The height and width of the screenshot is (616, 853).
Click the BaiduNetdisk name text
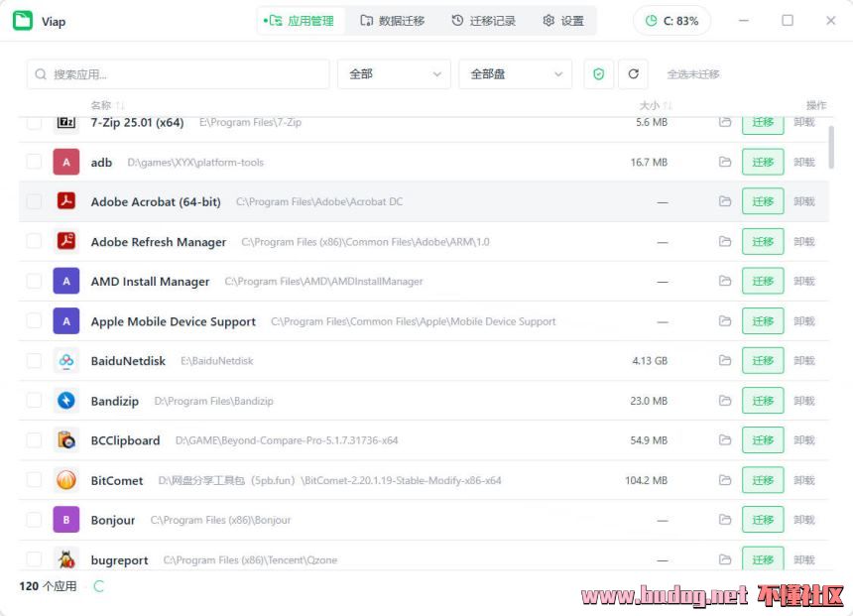128,361
